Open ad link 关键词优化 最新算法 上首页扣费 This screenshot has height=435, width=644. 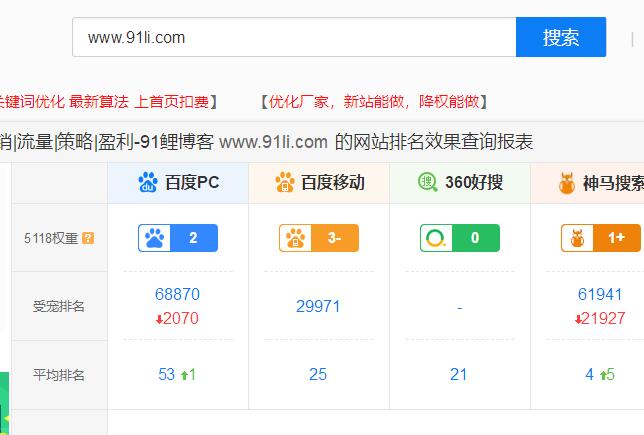105,101
